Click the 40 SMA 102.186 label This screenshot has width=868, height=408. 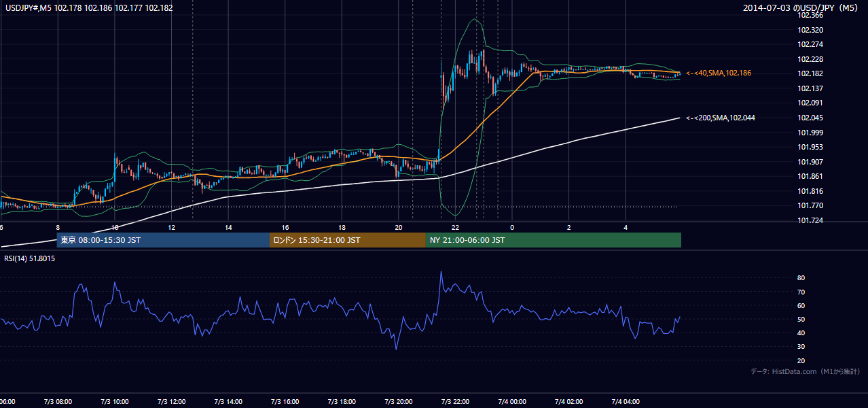click(719, 73)
